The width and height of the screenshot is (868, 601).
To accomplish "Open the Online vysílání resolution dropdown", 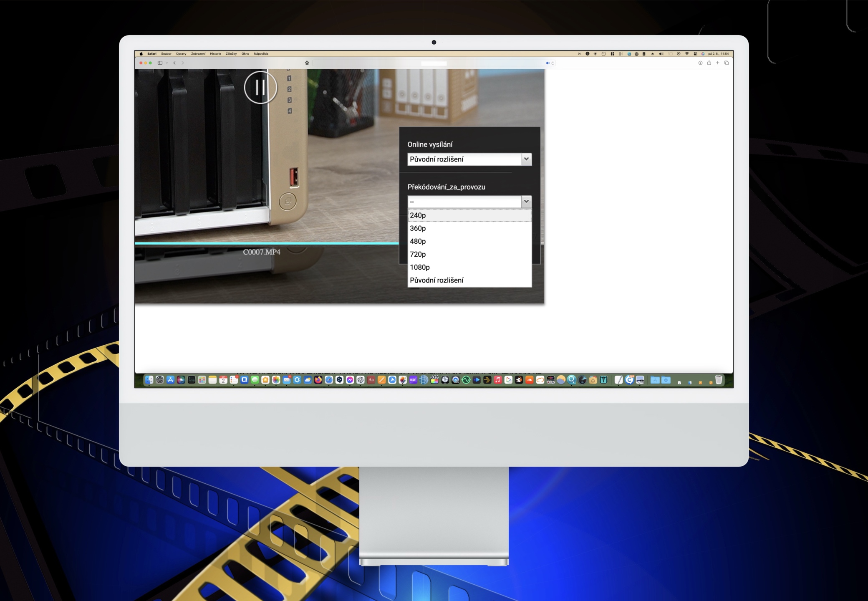I will click(x=469, y=159).
